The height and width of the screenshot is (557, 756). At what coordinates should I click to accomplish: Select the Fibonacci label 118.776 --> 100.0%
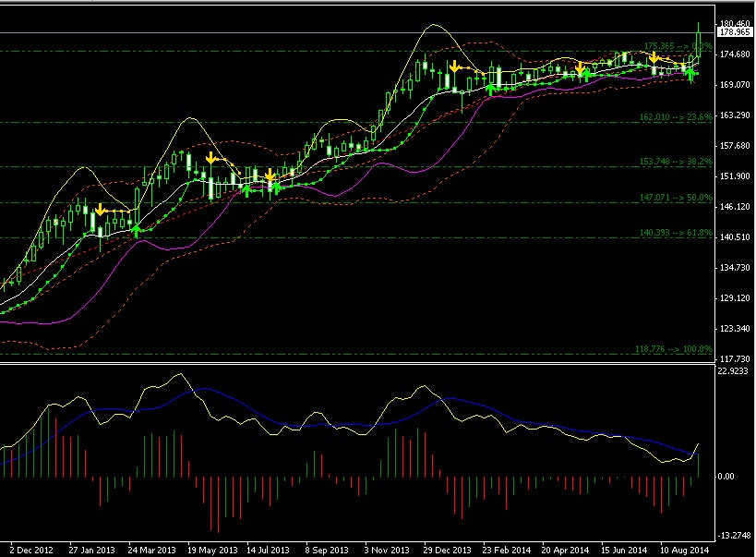pyautogui.click(x=674, y=348)
